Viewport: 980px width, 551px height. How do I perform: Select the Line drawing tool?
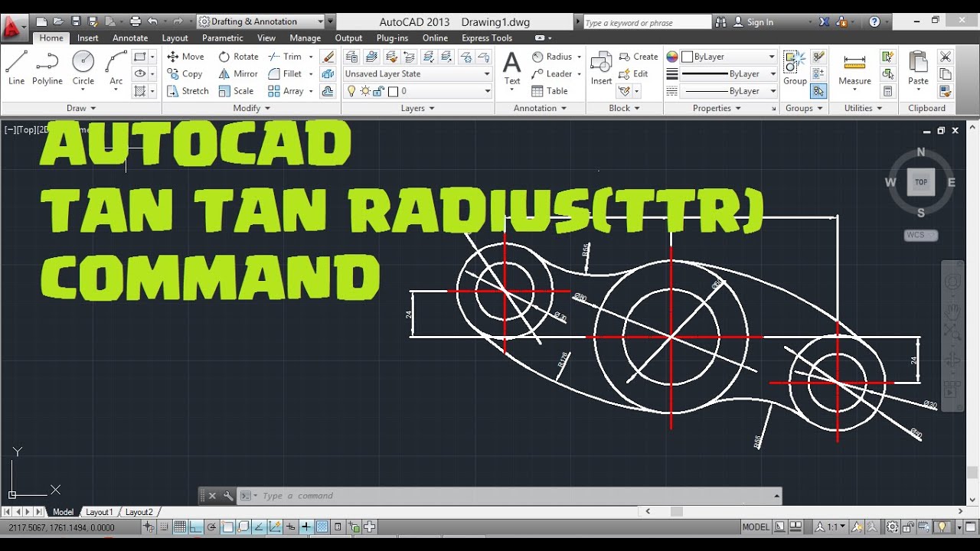click(x=16, y=68)
